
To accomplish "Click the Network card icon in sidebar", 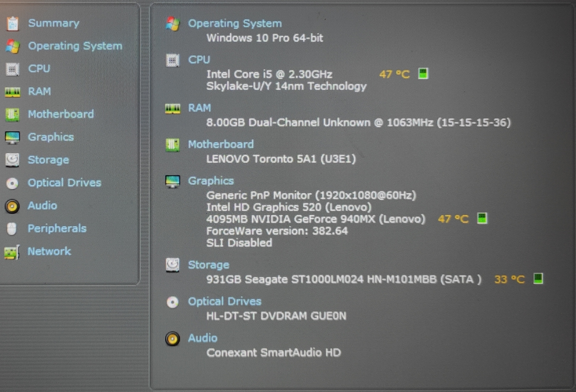I will [x=12, y=252].
